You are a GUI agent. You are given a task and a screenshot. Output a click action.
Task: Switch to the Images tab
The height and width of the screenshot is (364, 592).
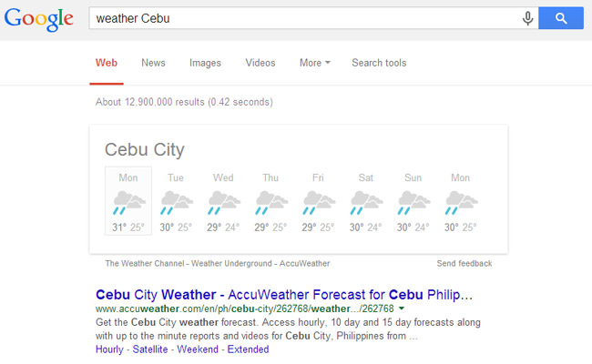coord(205,63)
